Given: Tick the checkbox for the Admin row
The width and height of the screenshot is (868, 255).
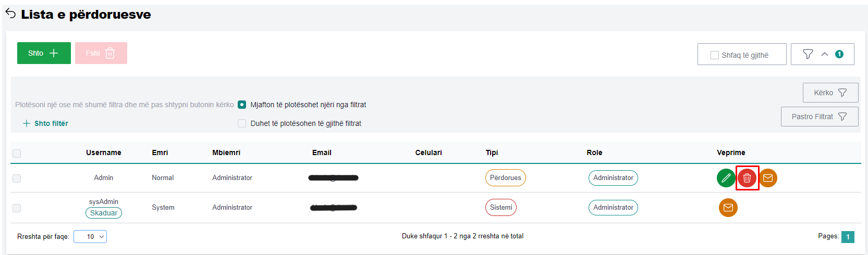Looking at the screenshot, I should (x=17, y=178).
